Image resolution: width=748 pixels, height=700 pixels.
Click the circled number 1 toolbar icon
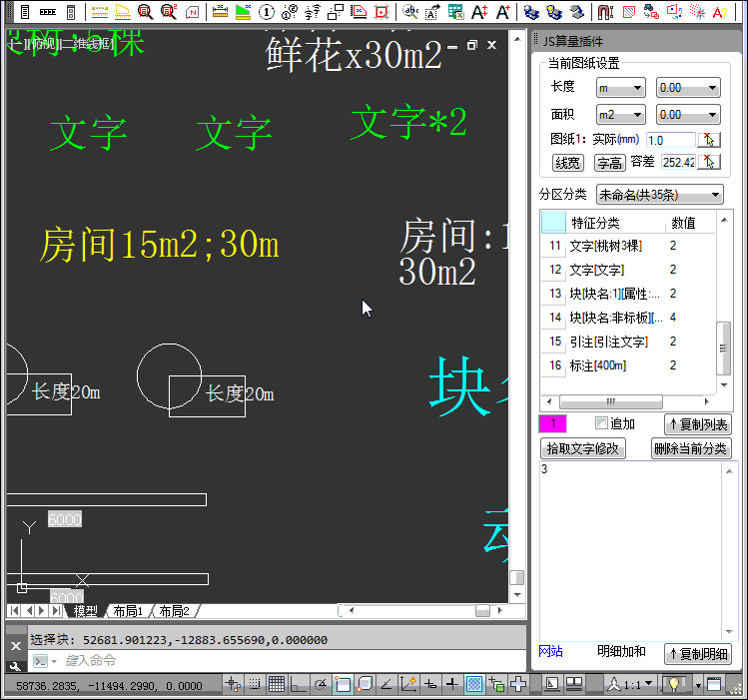coord(267,12)
